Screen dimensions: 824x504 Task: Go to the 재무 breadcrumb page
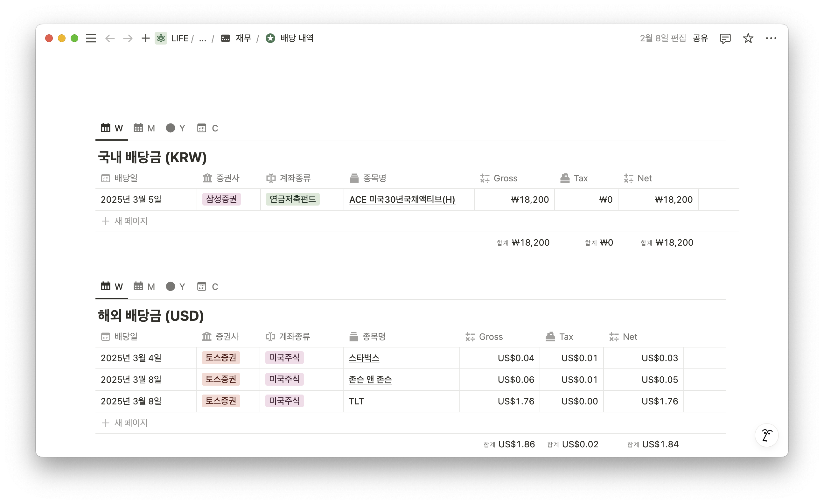click(243, 38)
